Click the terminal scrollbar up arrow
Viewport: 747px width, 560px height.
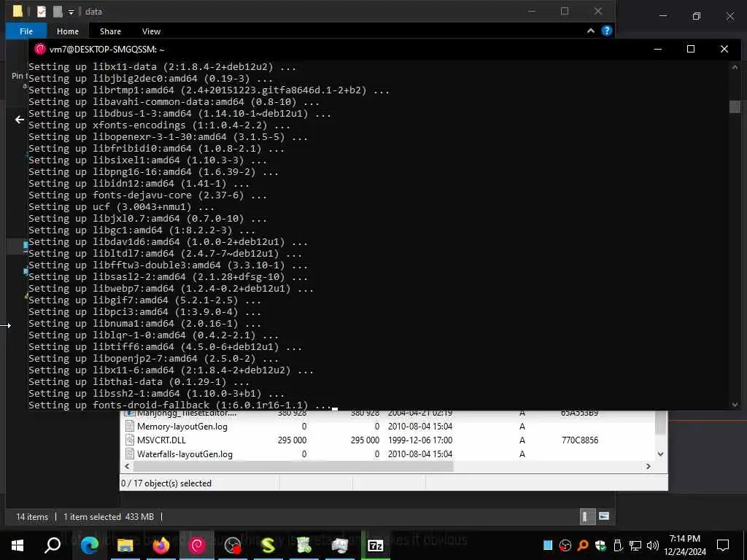735,67
